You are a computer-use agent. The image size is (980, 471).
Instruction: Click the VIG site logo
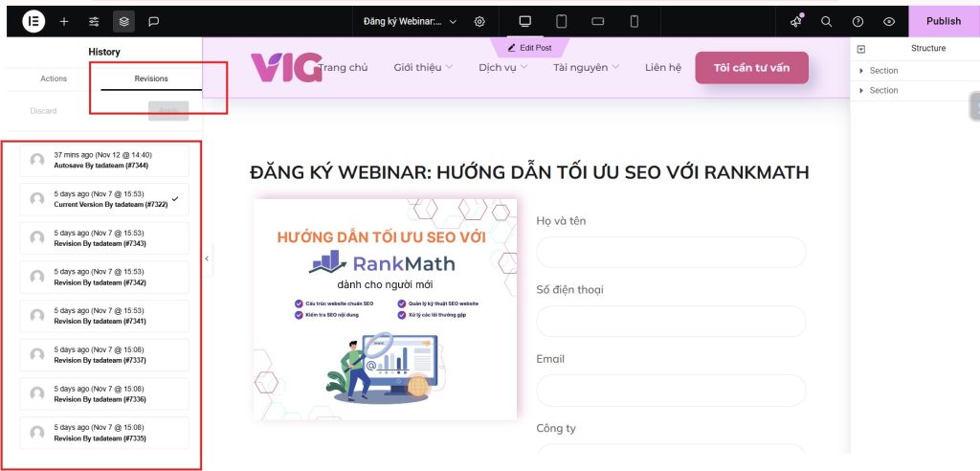click(286, 68)
